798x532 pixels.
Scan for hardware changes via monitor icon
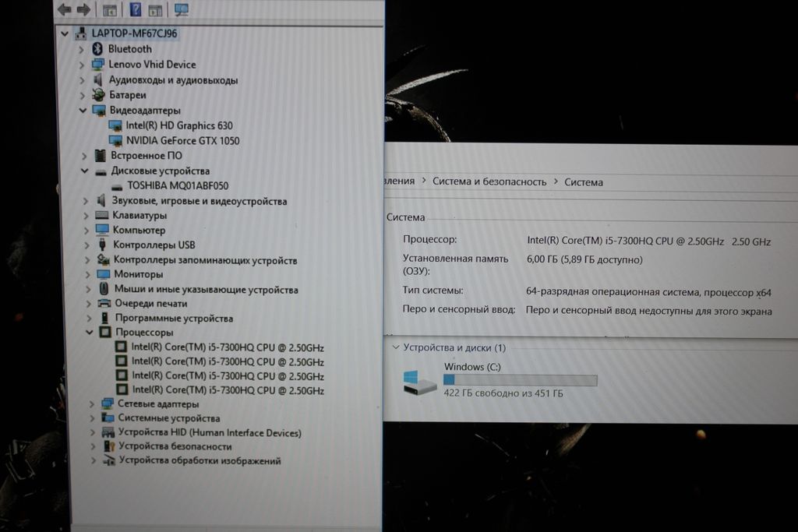[181, 9]
